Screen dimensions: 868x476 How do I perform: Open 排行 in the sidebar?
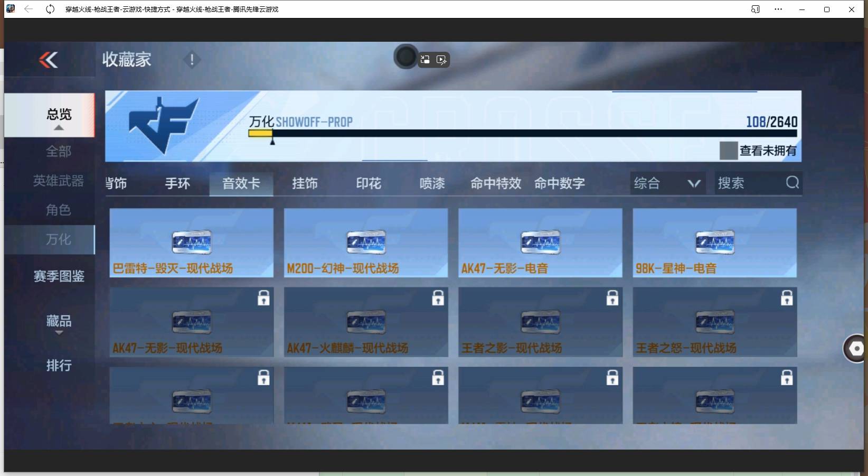pos(59,366)
